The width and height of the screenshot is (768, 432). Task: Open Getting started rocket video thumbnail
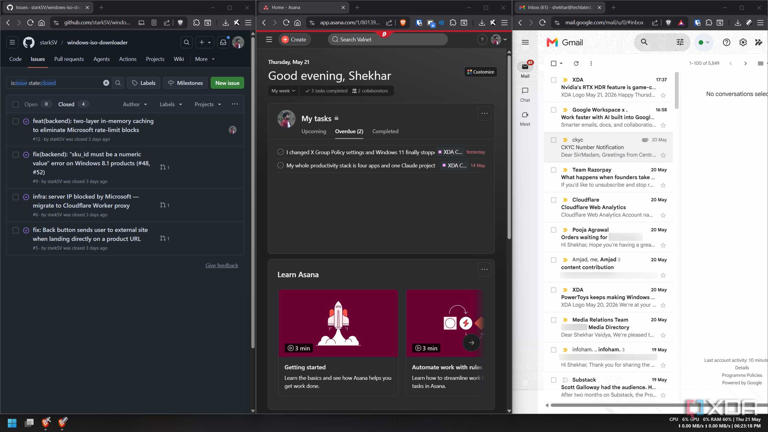(x=338, y=323)
